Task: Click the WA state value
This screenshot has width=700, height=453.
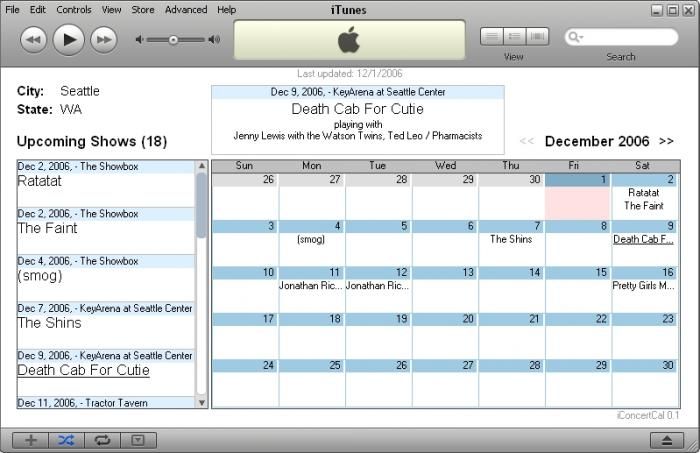Action: click(x=71, y=110)
